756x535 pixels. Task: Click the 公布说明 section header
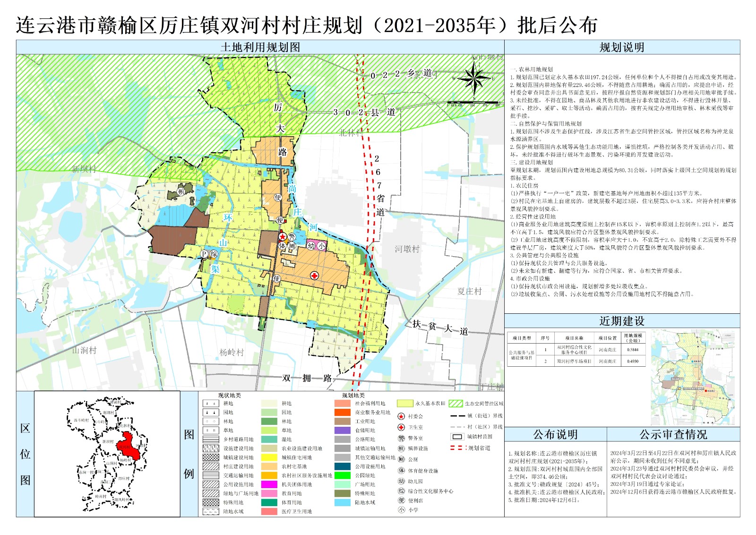point(556,434)
